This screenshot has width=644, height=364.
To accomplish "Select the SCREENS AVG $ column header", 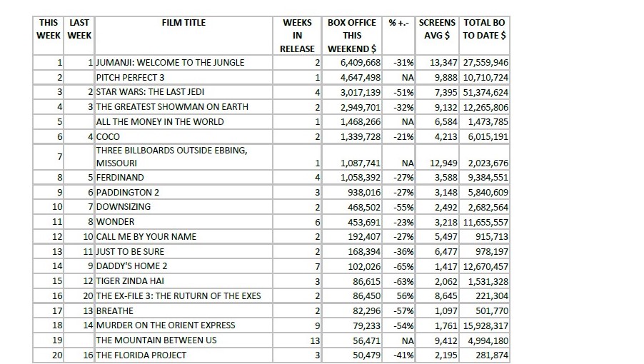I will click(437, 29).
